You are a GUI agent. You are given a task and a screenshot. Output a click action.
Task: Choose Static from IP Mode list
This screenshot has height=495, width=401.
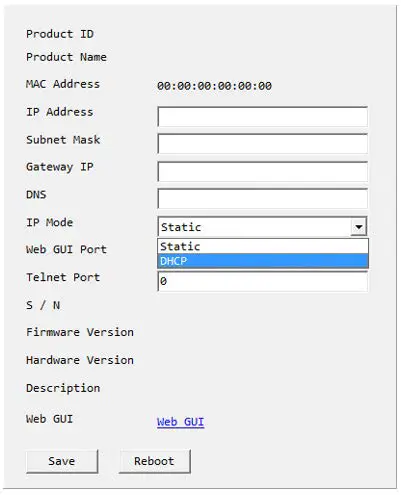pyautogui.click(x=263, y=246)
